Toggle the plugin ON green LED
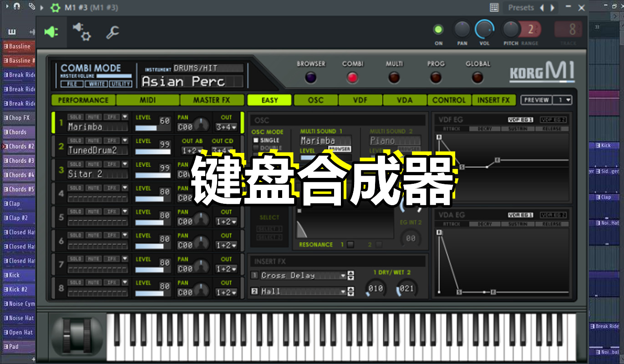624x364 pixels. point(438,30)
